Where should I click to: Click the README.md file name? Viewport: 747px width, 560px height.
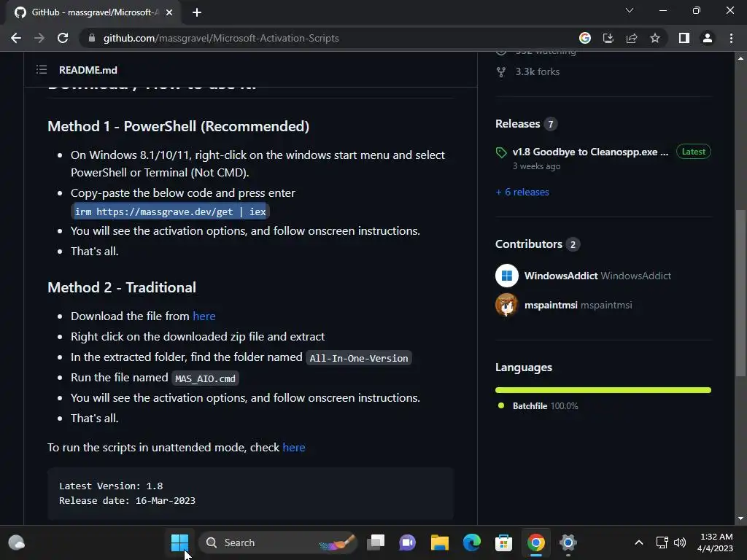point(88,70)
